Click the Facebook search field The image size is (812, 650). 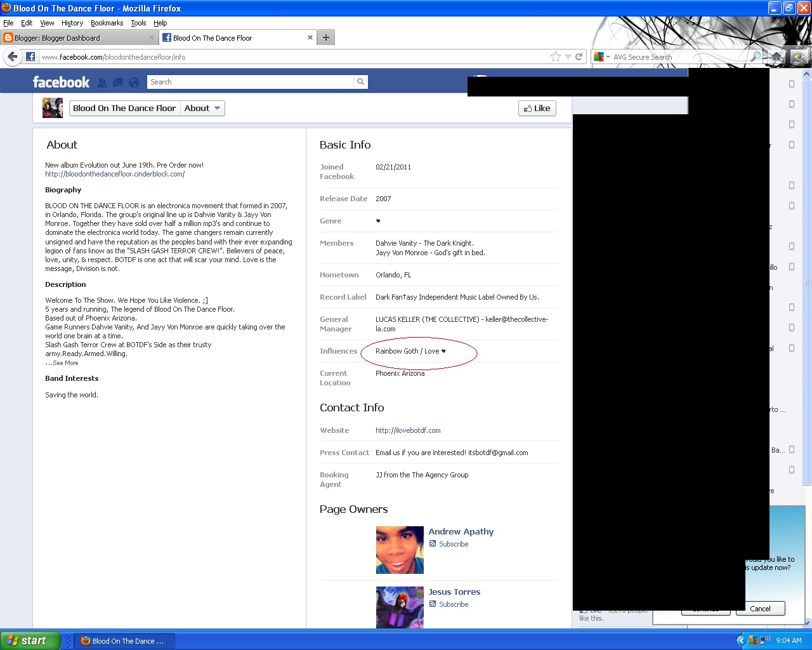point(250,82)
